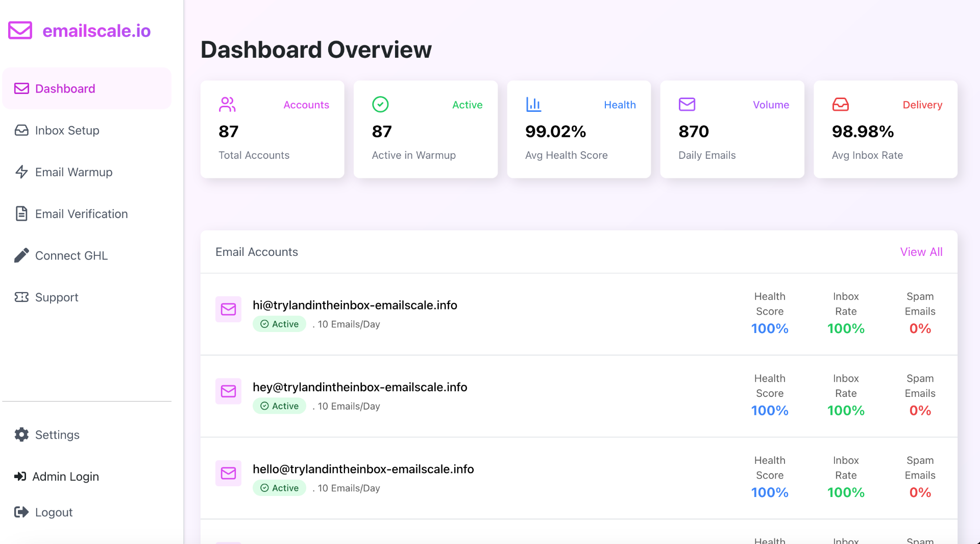Click the Accounts label in first card

(x=306, y=105)
